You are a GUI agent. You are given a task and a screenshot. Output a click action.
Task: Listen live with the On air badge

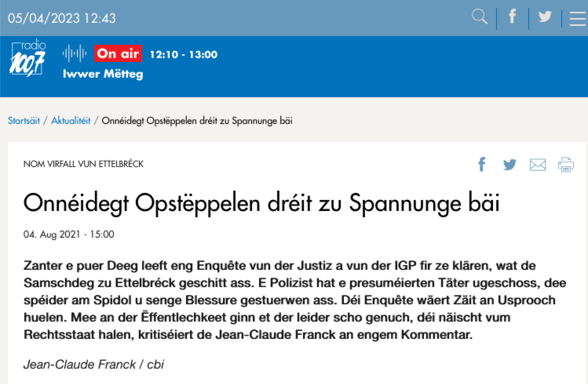[118, 54]
